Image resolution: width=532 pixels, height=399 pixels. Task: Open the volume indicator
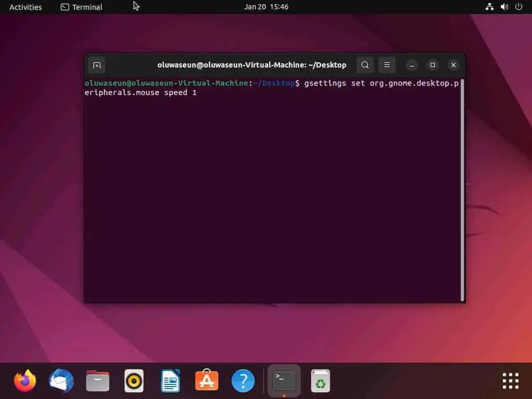[504, 7]
